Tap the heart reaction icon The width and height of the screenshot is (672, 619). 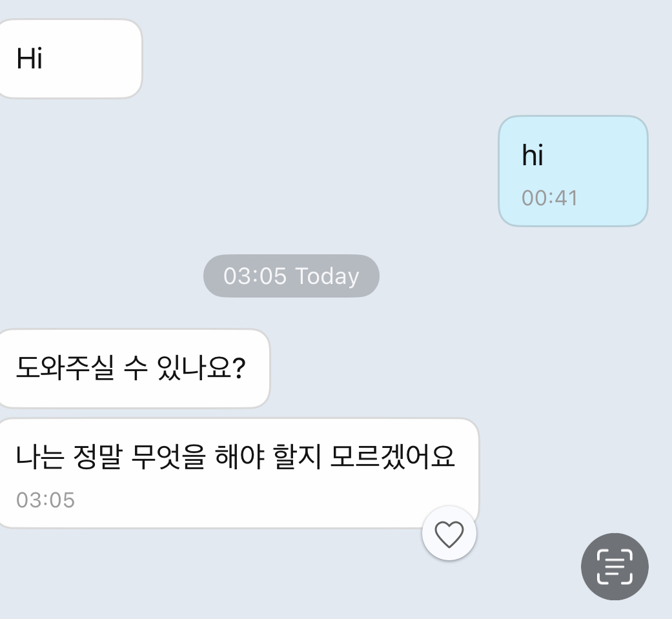click(x=449, y=534)
